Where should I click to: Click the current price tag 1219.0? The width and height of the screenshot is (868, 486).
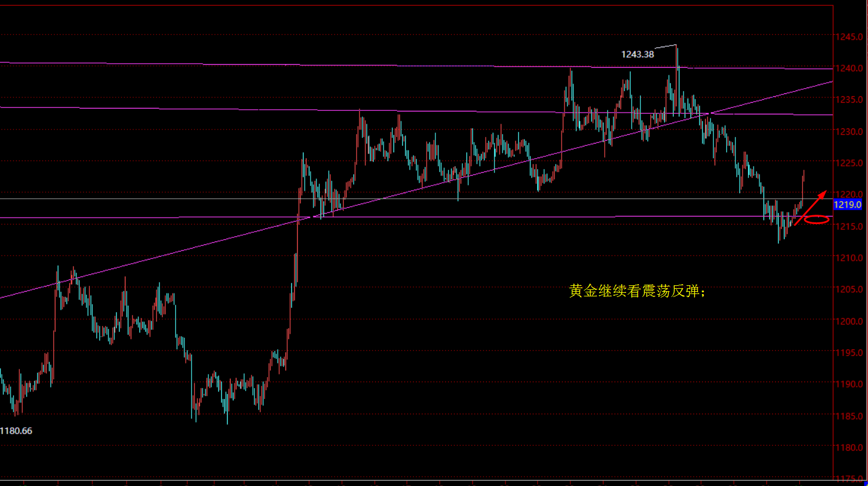[848, 205]
